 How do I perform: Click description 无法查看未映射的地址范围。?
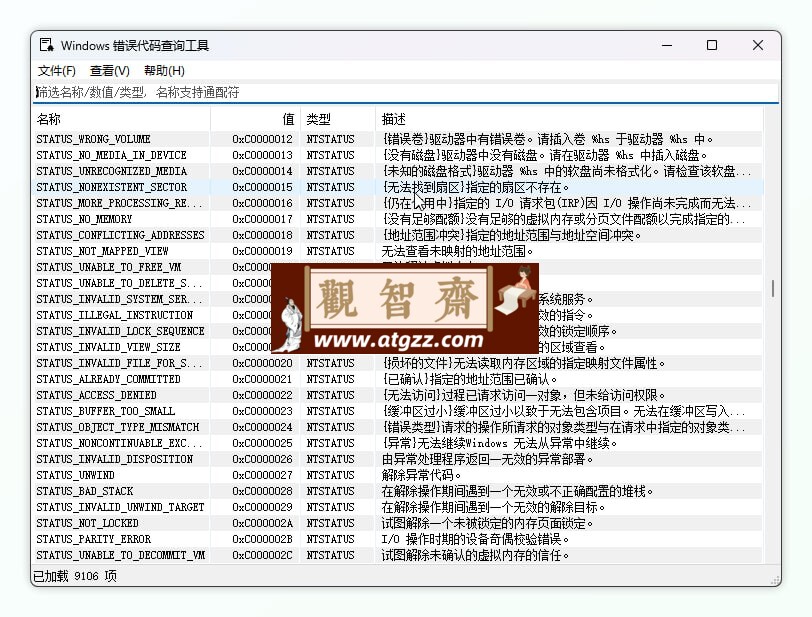pyautogui.click(x=457, y=251)
